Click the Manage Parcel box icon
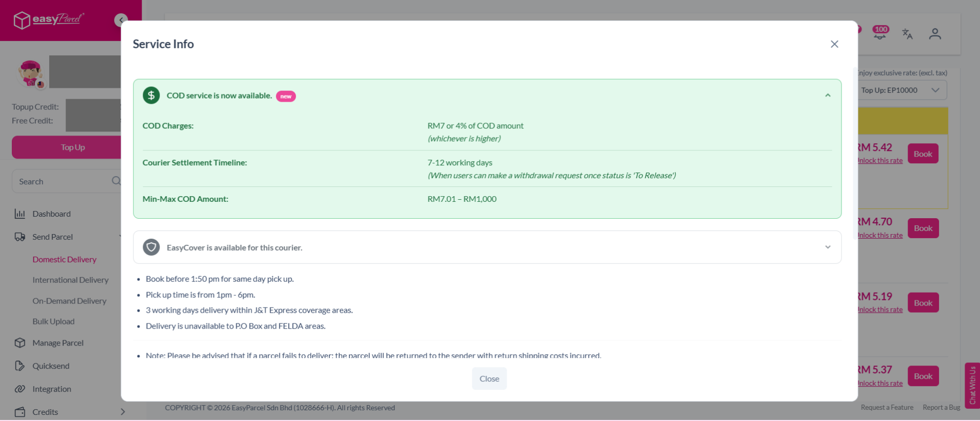This screenshot has width=980, height=421. point(20,342)
